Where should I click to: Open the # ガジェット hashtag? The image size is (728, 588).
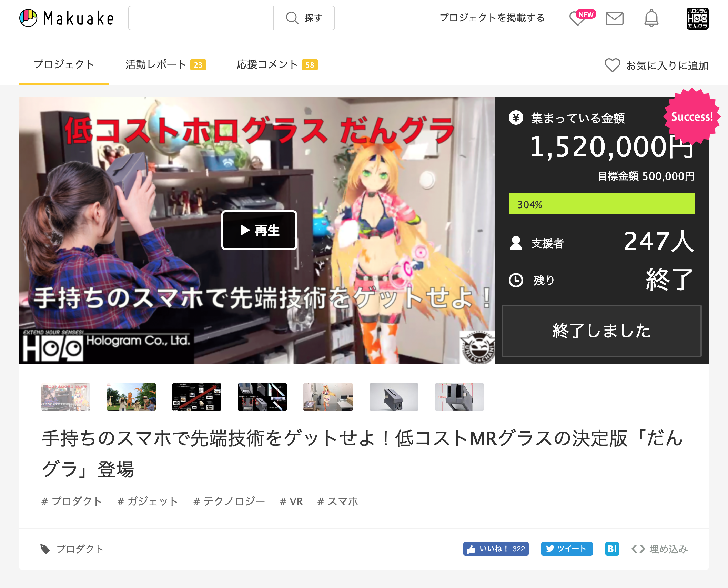pyautogui.click(x=148, y=501)
